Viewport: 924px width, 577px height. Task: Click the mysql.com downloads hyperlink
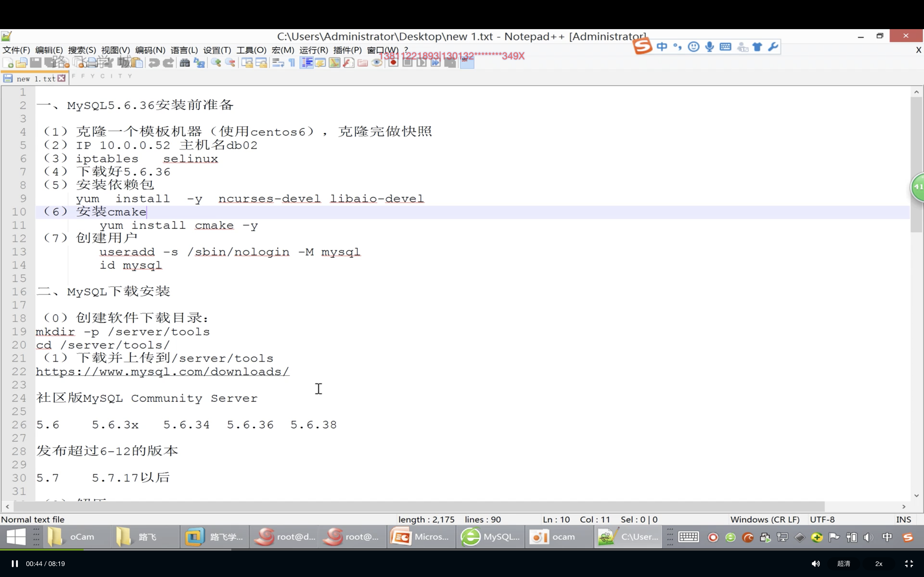click(x=162, y=372)
